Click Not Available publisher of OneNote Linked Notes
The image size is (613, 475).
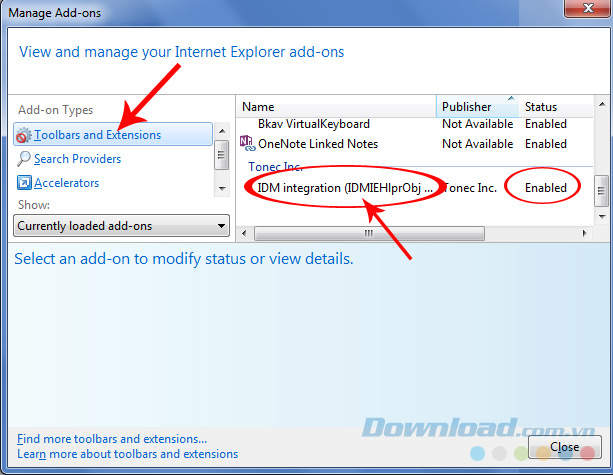(477, 143)
